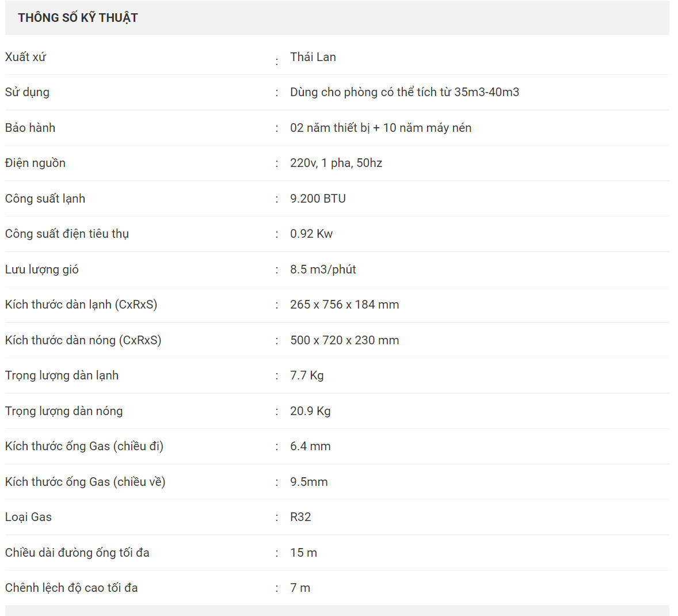Image resolution: width=678 pixels, height=616 pixels.
Task: Click the Lưu lượng gió label
Action: click(x=41, y=269)
